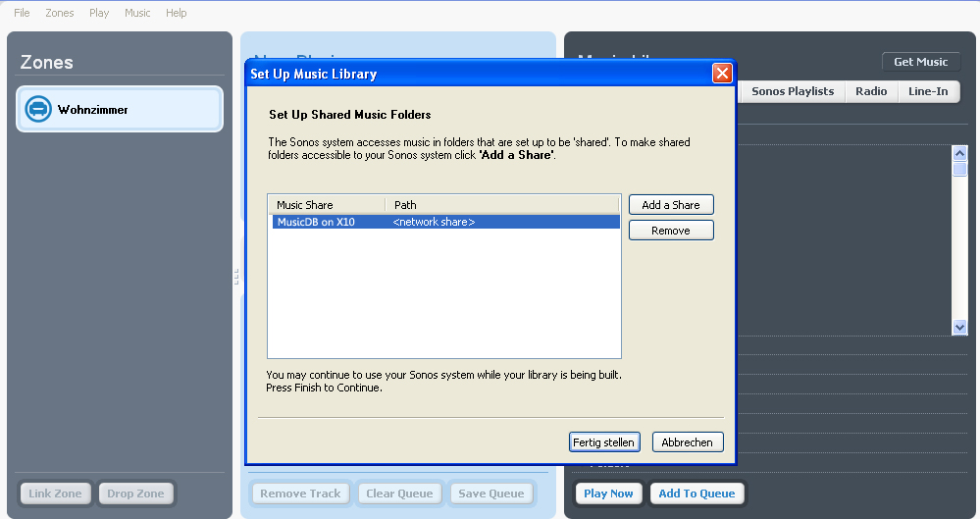Screen dimensions: 980x519
Task: Select the MusicDB on X10 row
Action: click(x=445, y=222)
